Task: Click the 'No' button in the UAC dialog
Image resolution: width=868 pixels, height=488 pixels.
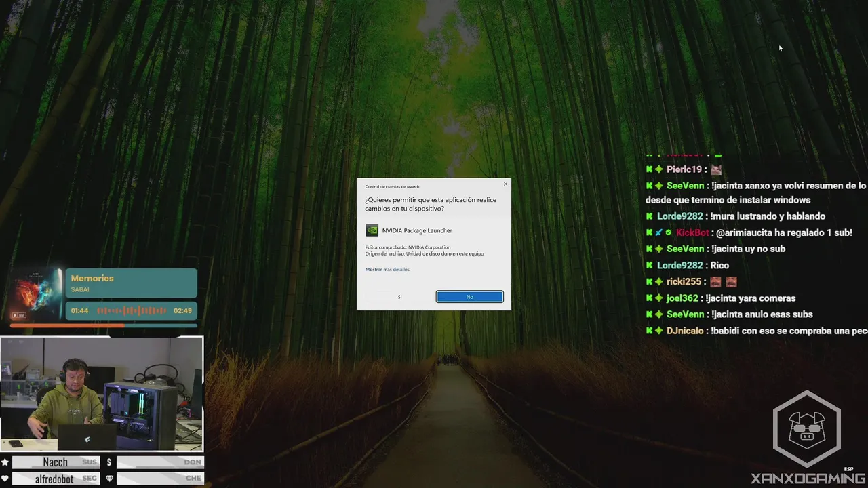Action: click(469, 297)
